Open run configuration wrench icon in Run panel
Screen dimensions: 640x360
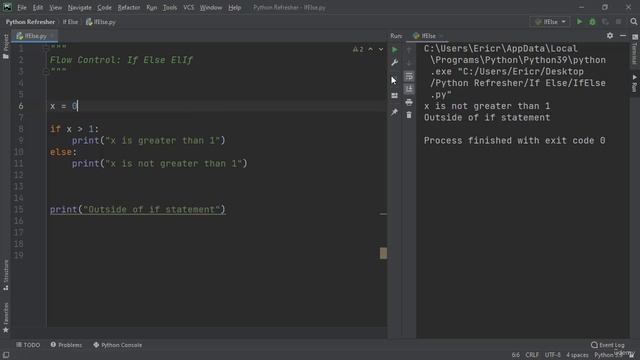click(x=394, y=63)
